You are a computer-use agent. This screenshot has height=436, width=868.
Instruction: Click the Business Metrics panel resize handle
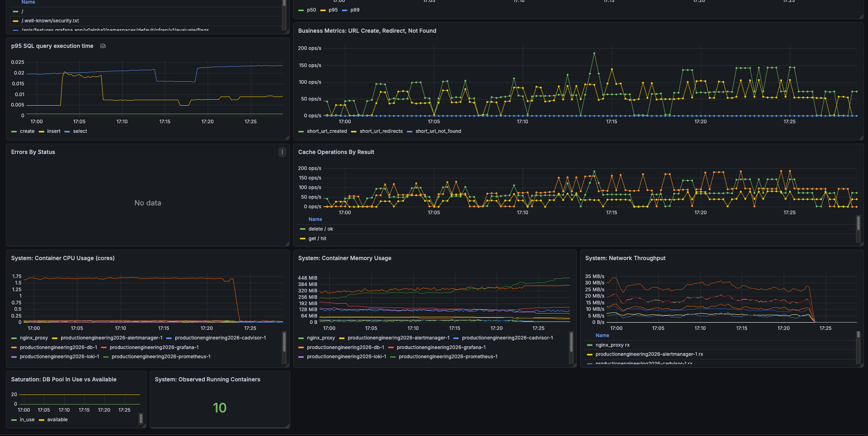(x=861, y=138)
